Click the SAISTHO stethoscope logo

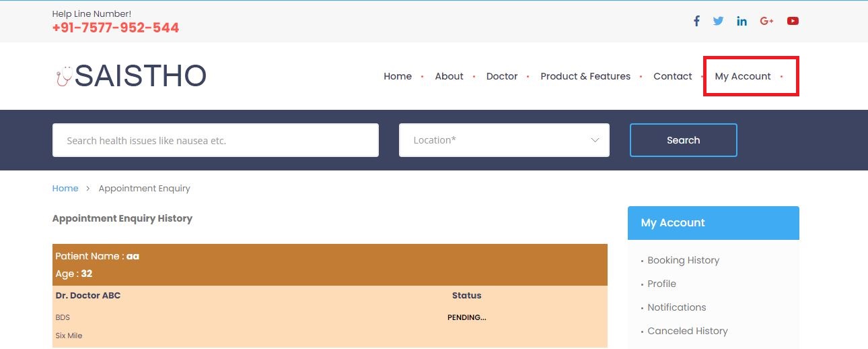tap(131, 76)
